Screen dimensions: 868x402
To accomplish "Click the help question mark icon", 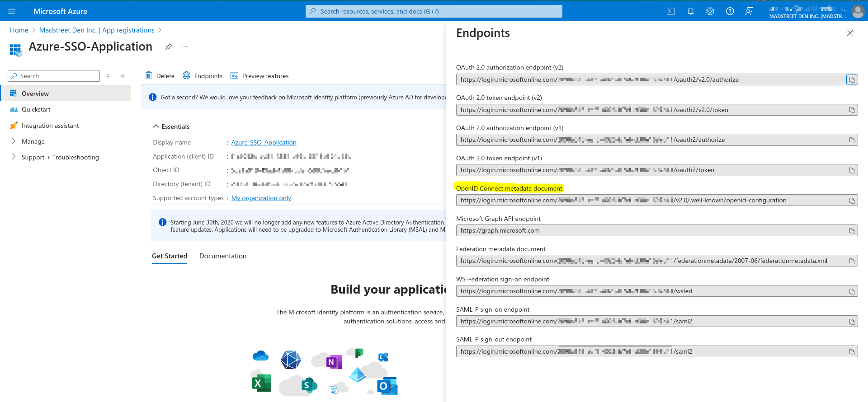I will click(730, 11).
